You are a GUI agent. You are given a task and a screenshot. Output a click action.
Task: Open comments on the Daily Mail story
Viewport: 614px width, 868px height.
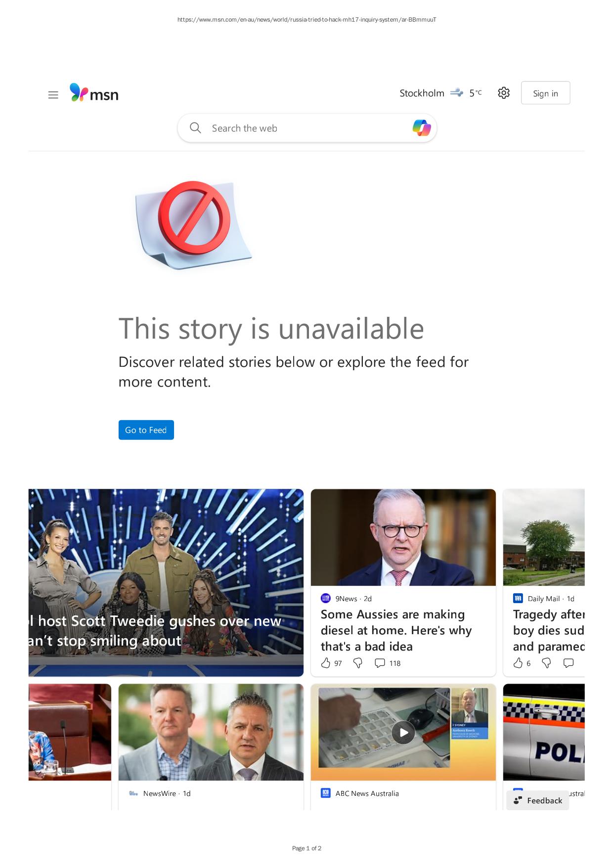[x=569, y=663]
